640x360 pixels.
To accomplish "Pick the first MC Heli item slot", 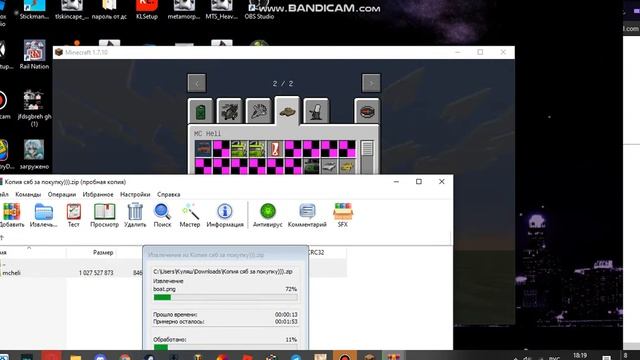I will click(203, 149).
